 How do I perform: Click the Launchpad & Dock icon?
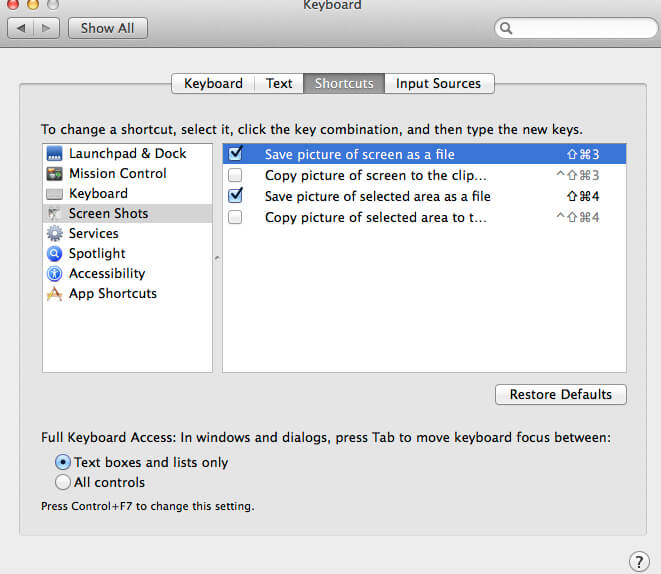click(54, 154)
